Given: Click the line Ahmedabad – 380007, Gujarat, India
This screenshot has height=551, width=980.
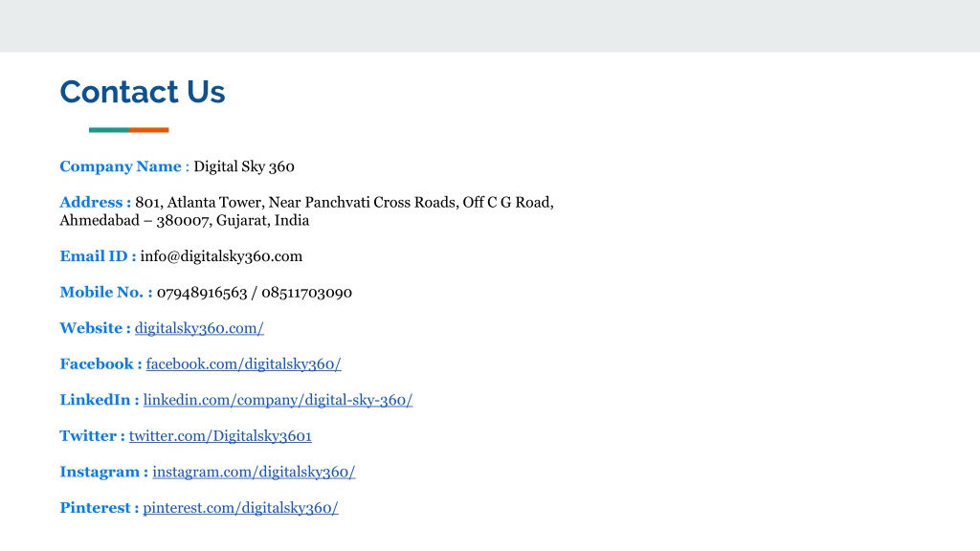Looking at the screenshot, I should tap(185, 221).
